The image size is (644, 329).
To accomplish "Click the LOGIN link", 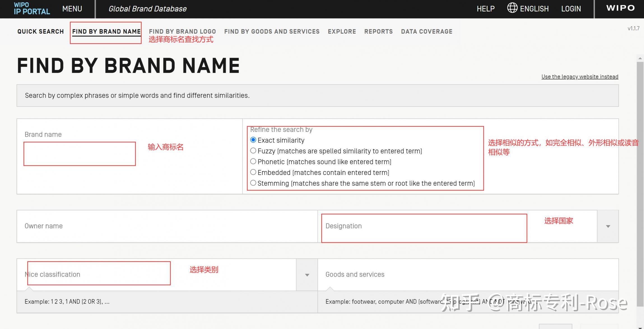I will (571, 9).
